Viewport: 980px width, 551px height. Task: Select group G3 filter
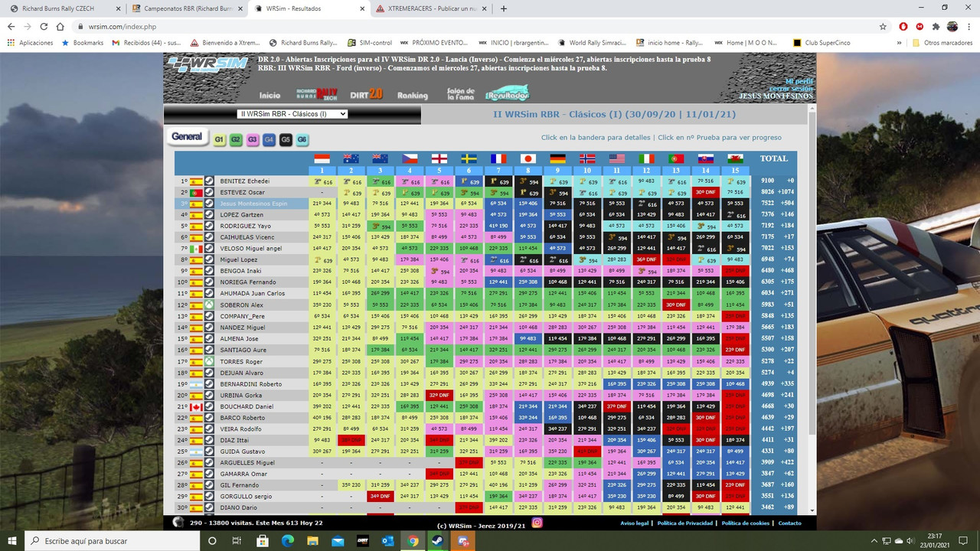pyautogui.click(x=253, y=140)
